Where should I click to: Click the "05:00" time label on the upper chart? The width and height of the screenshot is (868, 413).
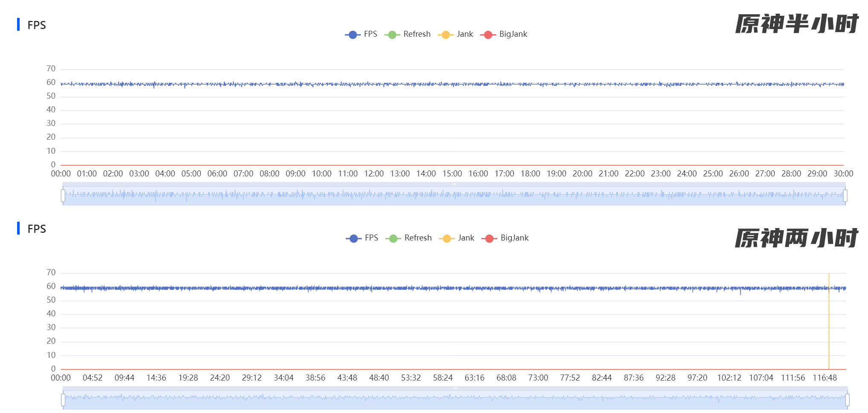[191, 174]
